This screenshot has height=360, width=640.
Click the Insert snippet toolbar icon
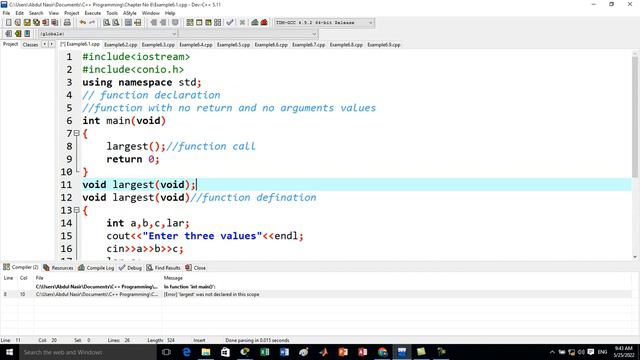[x=9, y=33]
